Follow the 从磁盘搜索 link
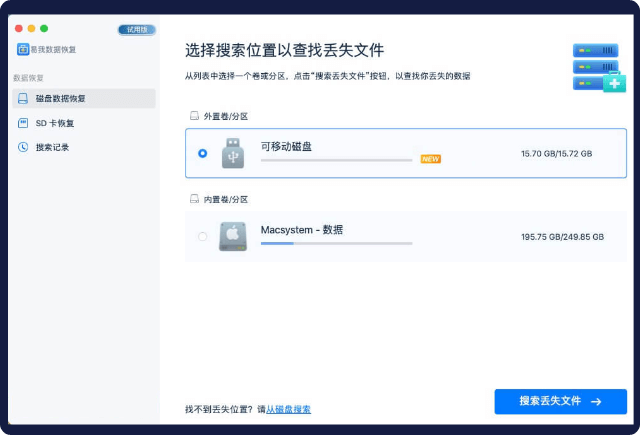 pyautogui.click(x=288, y=409)
